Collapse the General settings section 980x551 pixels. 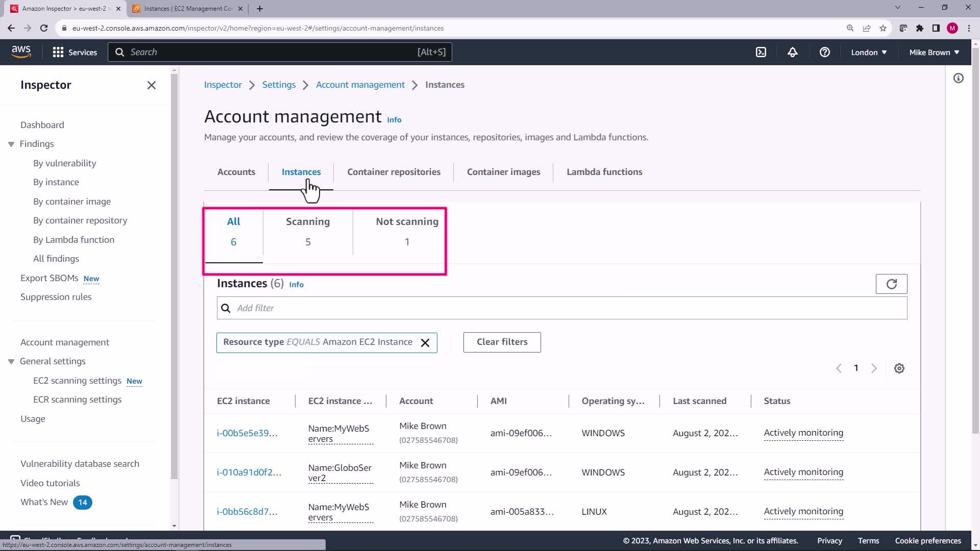coord(11,362)
